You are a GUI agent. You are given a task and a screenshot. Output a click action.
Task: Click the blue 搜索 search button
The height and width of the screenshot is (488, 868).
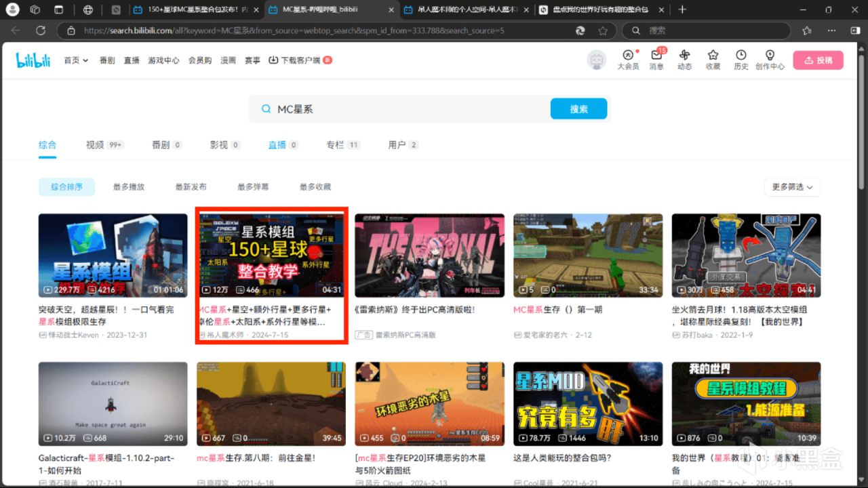pyautogui.click(x=578, y=108)
